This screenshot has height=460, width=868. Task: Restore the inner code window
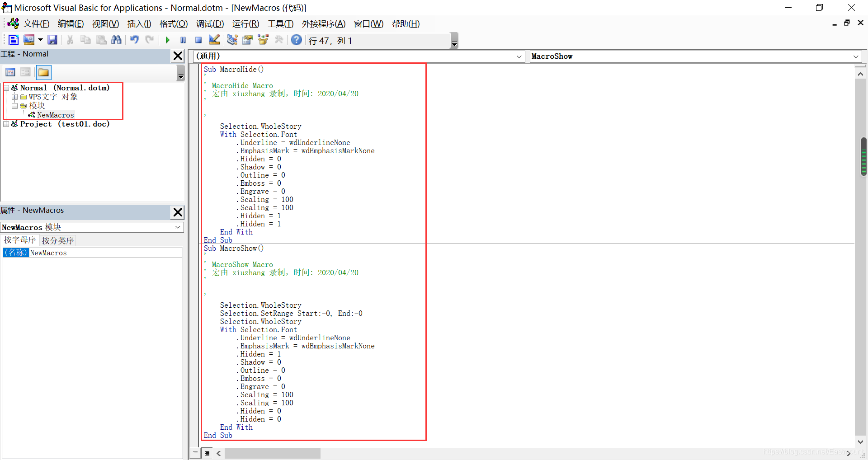pos(847,23)
